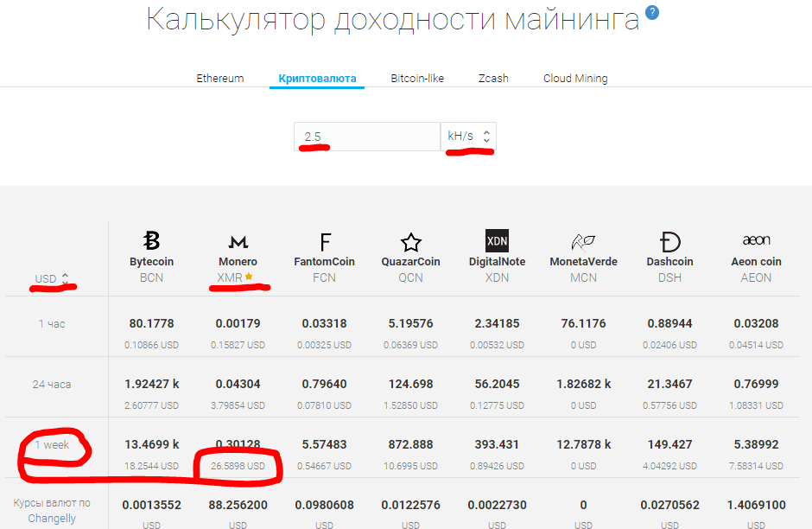The height and width of the screenshot is (529, 812).
Task: Click the Monero logo icon
Action: coord(238,241)
